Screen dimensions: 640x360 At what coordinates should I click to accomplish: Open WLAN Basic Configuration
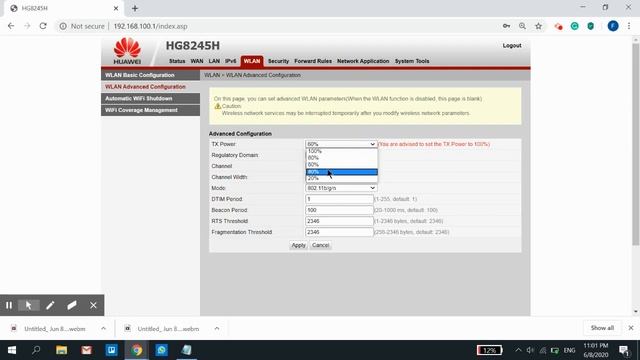point(150,75)
